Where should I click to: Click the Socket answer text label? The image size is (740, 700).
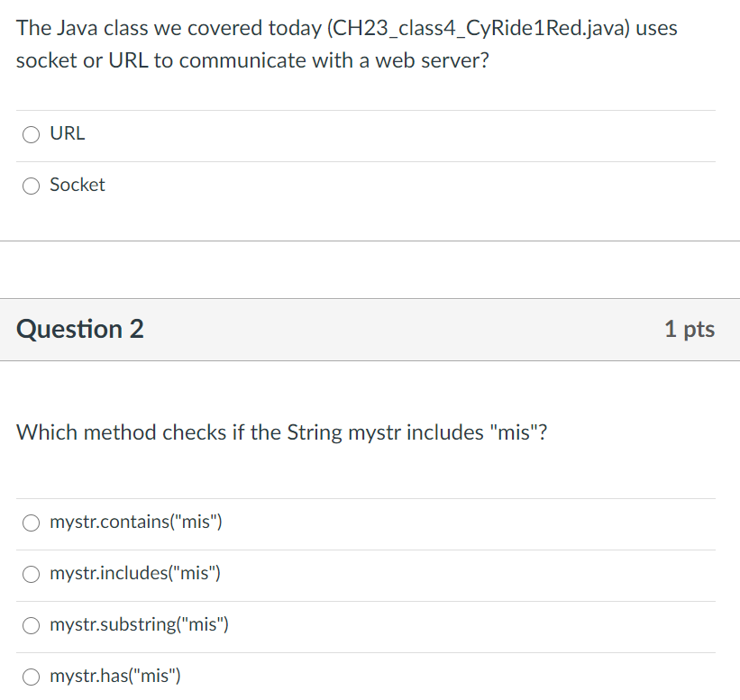77,185
